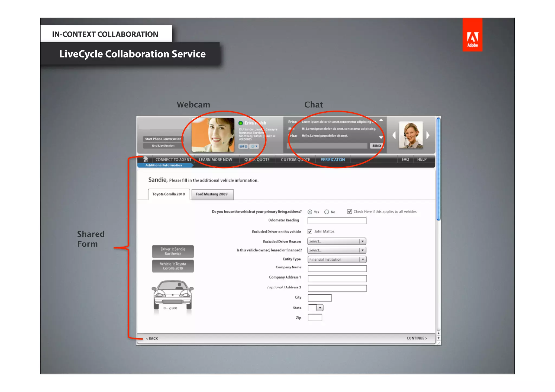Open the State dropdown
The width and height of the screenshot is (555, 392).
(320, 308)
